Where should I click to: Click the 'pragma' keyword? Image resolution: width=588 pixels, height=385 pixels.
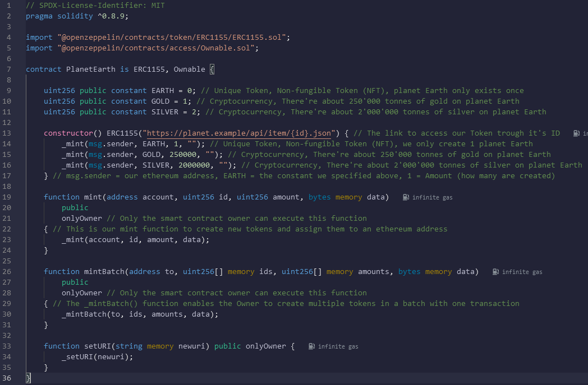[x=39, y=16]
